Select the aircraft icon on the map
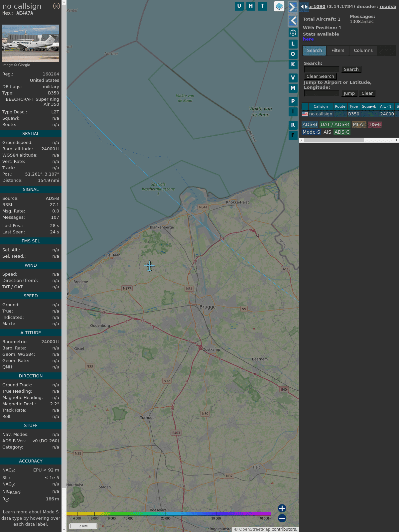 click(x=149, y=266)
